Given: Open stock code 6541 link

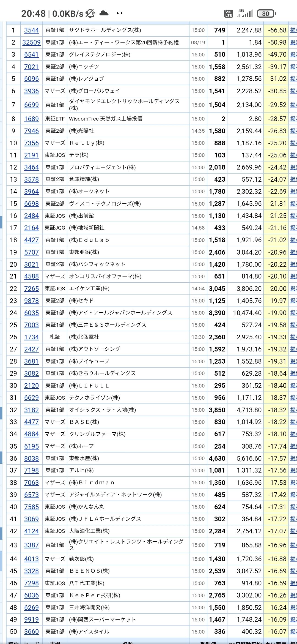Looking at the screenshot, I should 31,54.
